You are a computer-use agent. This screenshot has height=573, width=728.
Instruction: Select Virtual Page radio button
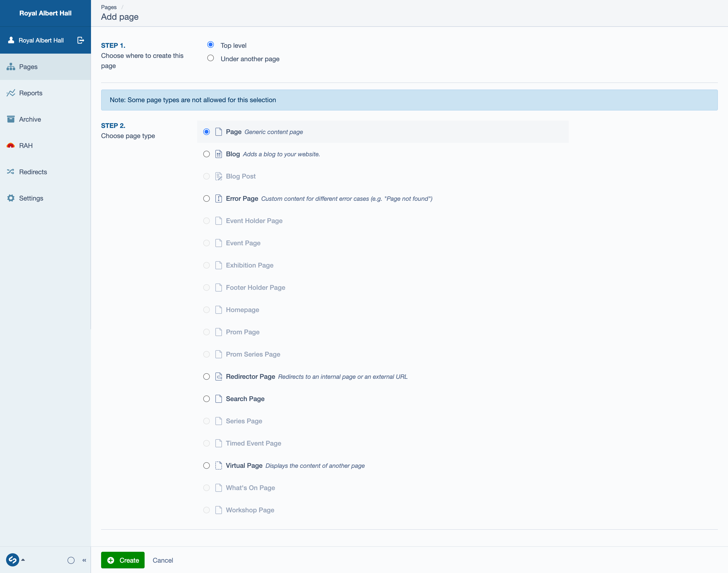pyautogui.click(x=207, y=466)
